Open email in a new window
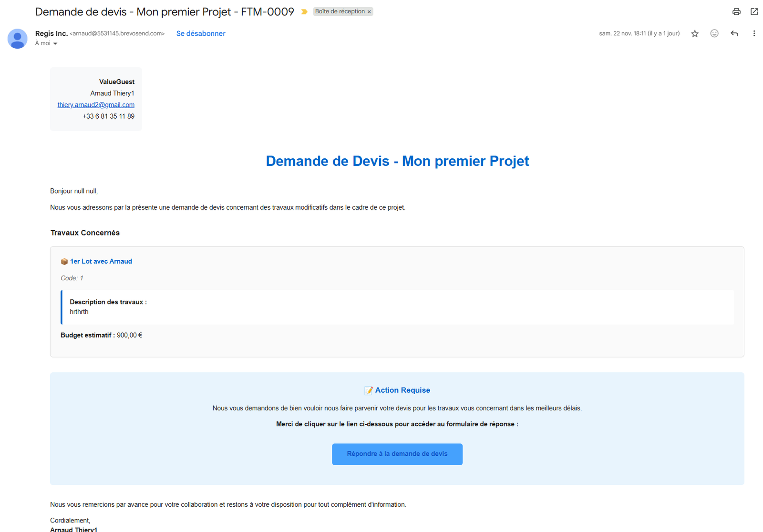The image size is (763, 532). coord(754,11)
